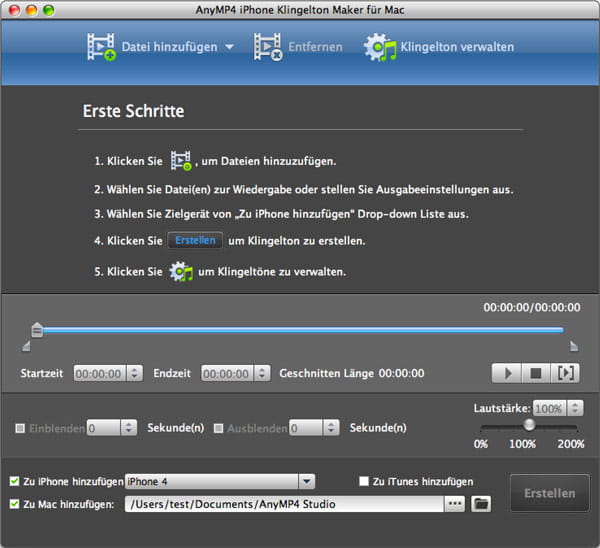Click the browse ellipsis button

tap(455, 504)
